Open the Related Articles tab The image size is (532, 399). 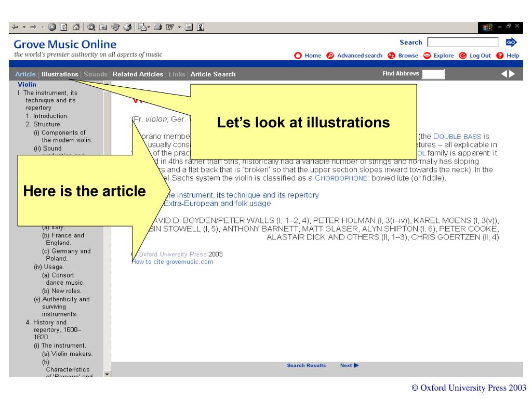[x=138, y=74]
